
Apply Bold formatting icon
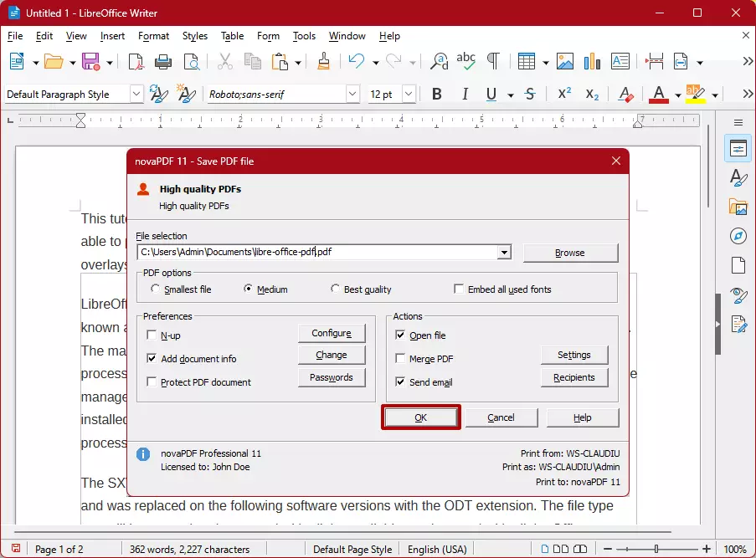pyautogui.click(x=435, y=95)
